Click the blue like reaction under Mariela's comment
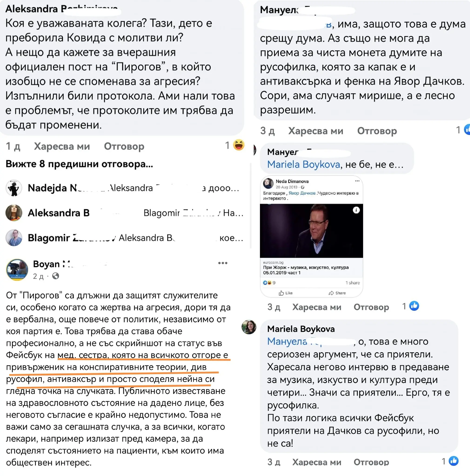The width and height of the screenshot is (470, 476). (453, 461)
